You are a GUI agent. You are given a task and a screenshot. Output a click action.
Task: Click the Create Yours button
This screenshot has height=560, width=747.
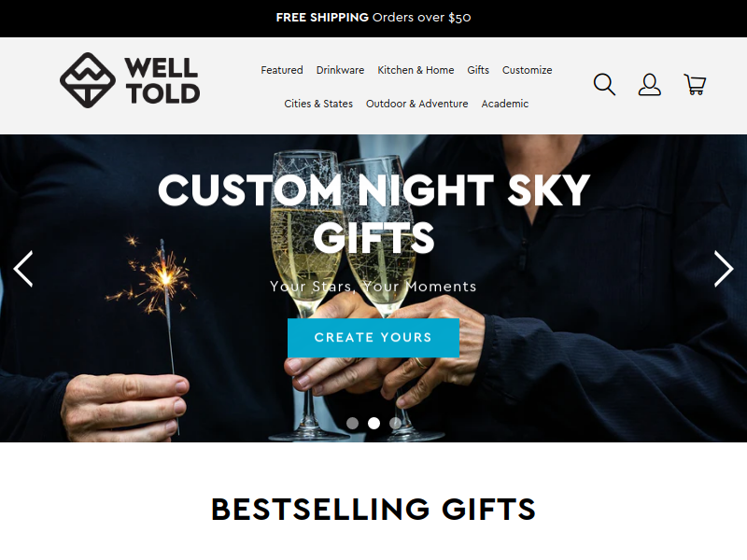373,338
